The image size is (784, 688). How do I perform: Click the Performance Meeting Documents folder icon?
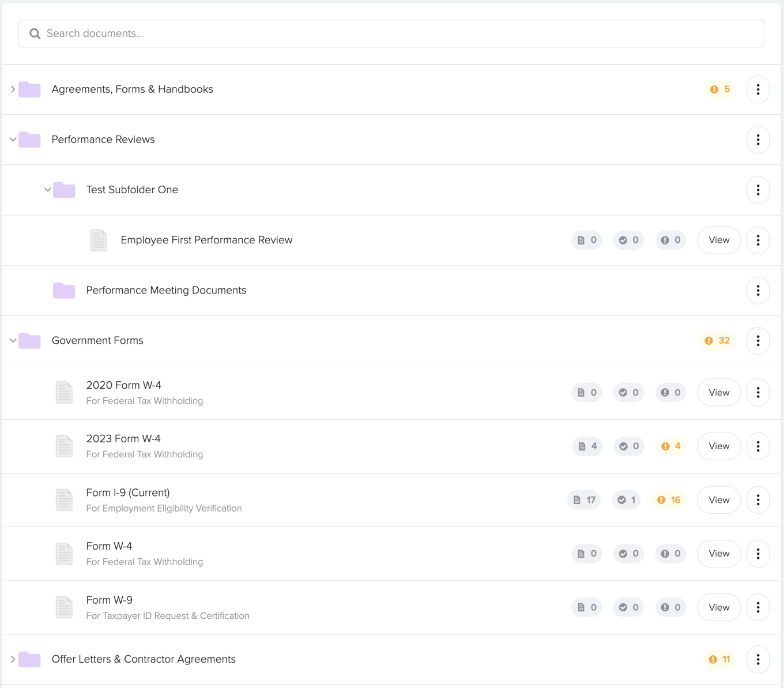tap(64, 290)
